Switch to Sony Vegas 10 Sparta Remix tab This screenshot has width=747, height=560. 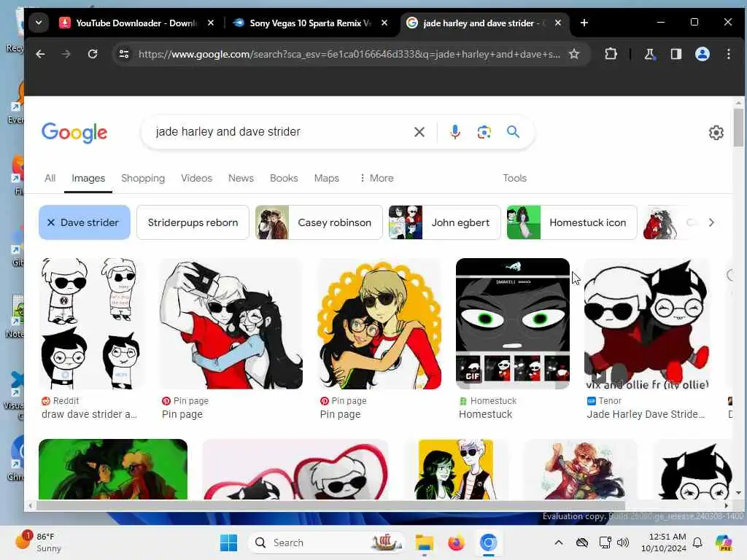coord(309,23)
